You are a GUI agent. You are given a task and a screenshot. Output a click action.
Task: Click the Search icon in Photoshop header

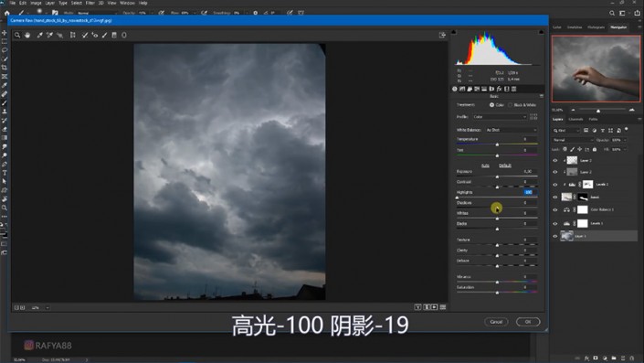(612, 13)
